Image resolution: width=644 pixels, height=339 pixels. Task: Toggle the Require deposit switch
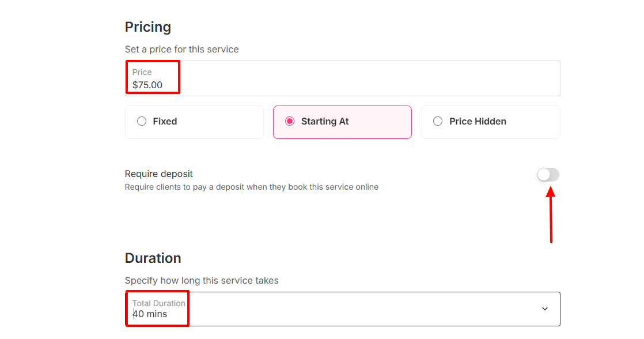point(548,175)
